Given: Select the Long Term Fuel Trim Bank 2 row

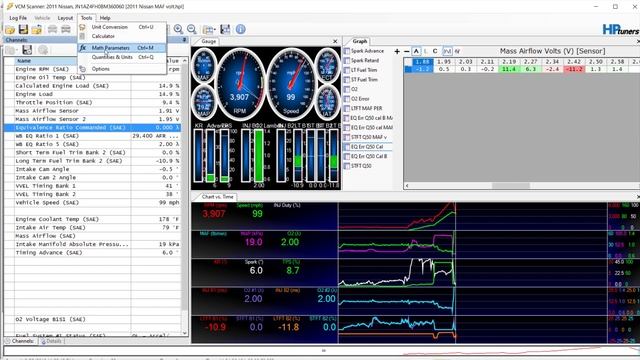Looking at the screenshot, I should tap(92, 161).
